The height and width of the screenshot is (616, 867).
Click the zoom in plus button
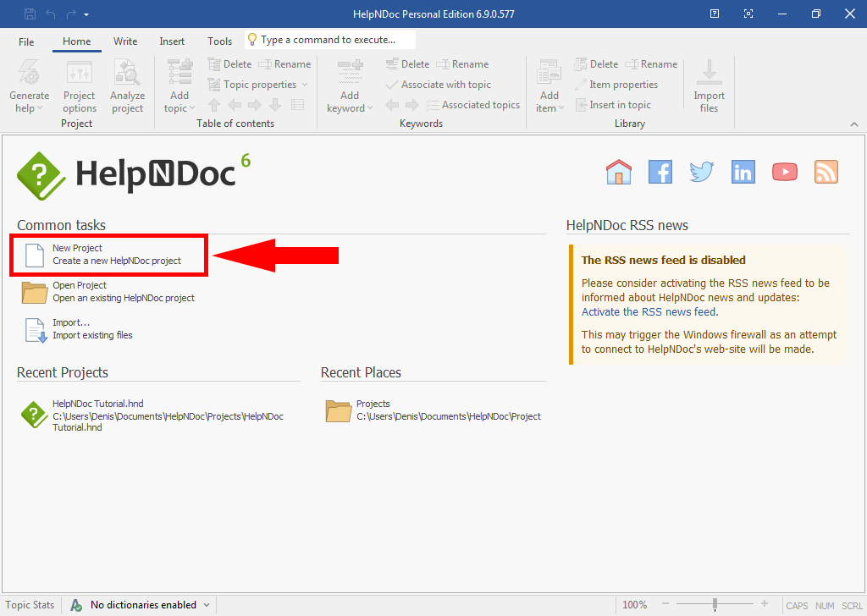click(x=765, y=604)
